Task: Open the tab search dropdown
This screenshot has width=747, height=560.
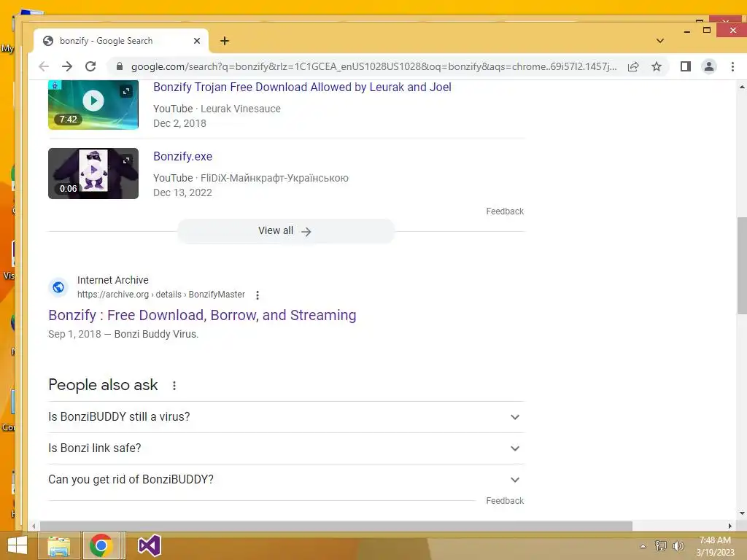Action: tap(659, 41)
